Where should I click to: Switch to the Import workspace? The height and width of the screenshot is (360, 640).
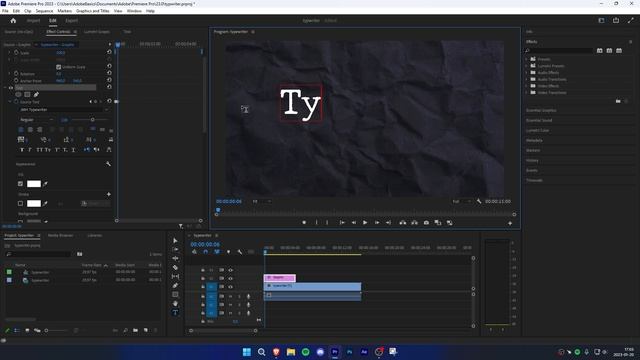(33, 20)
